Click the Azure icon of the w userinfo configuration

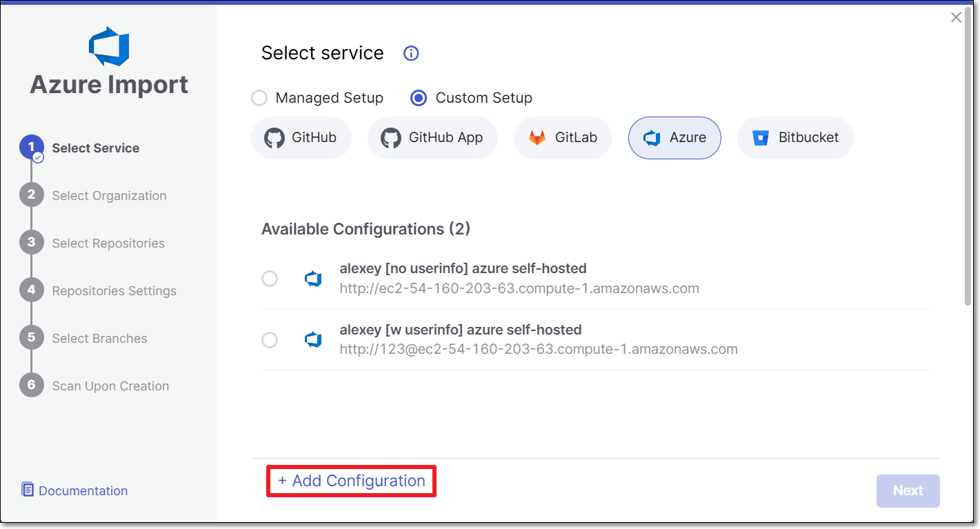coord(314,339)
